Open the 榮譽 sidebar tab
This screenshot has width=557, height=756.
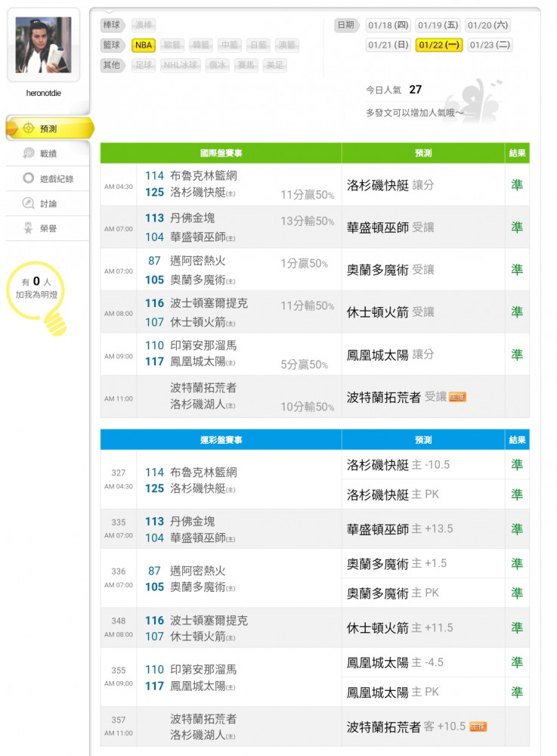click(x=47, y=228)
